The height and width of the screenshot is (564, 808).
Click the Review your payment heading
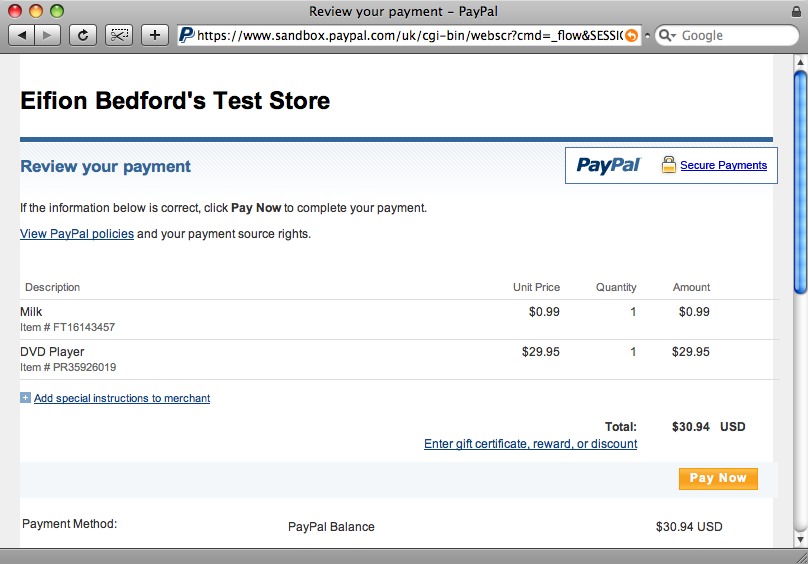(106, 167)
